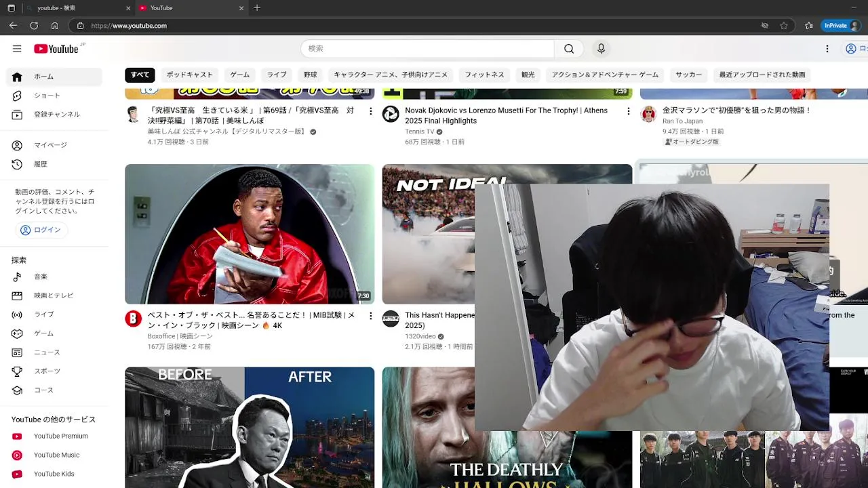The height and width of the screenshot is (488, 868).
Task: Click the YouTube 検索 search box
Action: 427,49
